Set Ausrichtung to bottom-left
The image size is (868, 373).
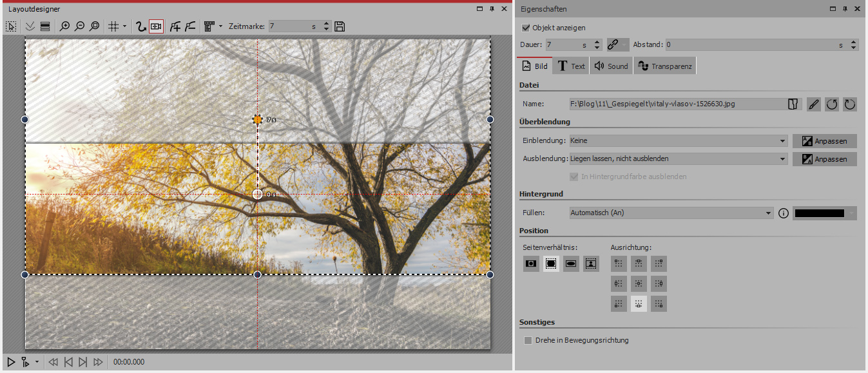pyautogui.click(x=619, y=303)
